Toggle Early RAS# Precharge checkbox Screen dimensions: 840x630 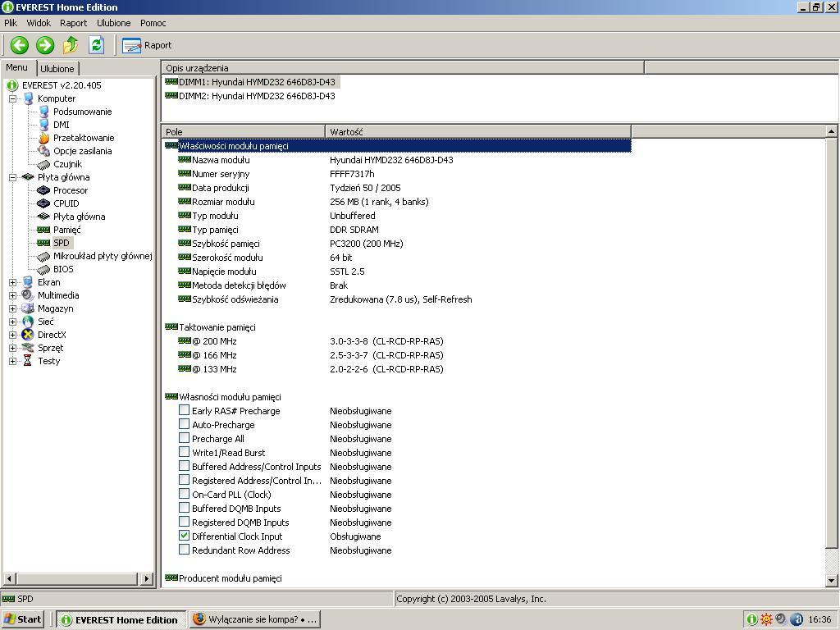point(184,410)
